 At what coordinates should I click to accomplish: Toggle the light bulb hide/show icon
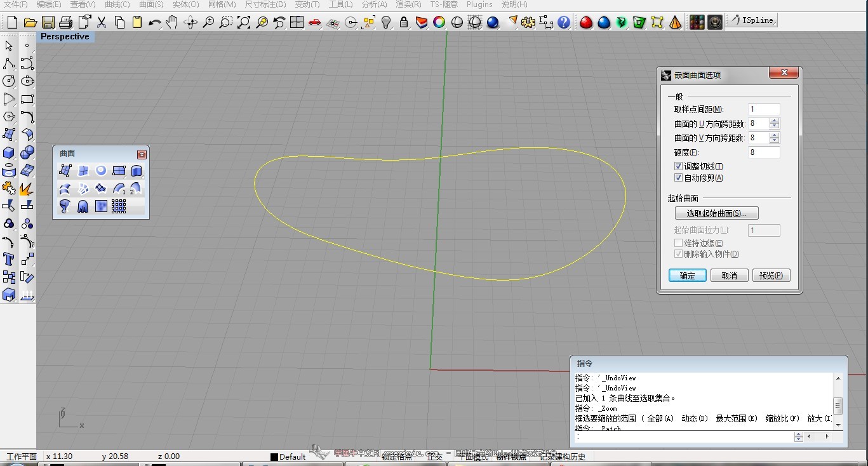point(385,23)
